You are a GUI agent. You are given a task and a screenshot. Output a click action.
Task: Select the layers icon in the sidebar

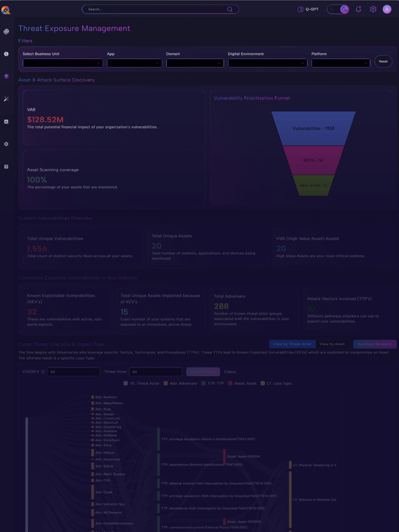pos(6,77)
